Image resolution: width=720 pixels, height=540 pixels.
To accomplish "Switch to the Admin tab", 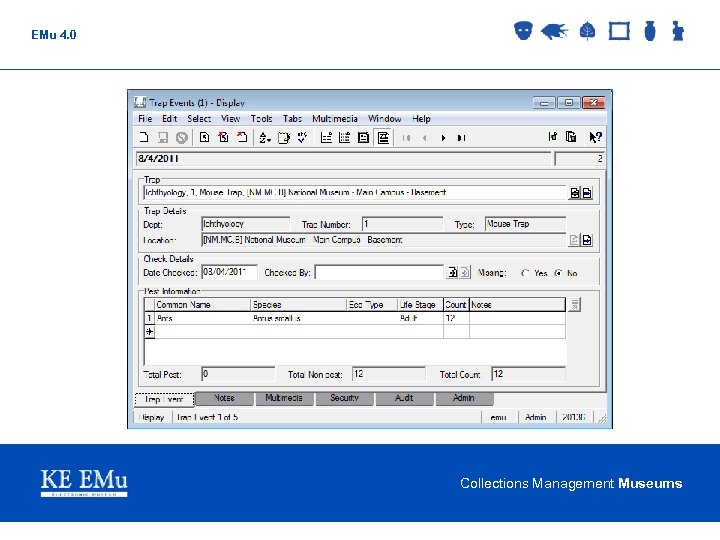I will click(x=464, y=398).
